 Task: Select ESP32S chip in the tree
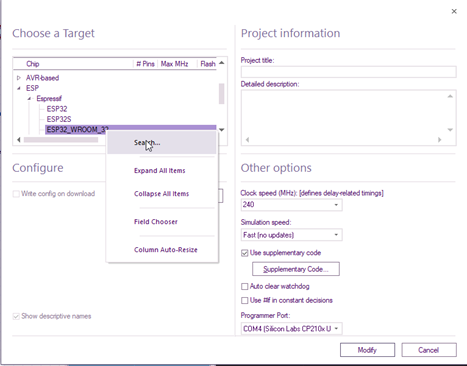tap(59, 119)
